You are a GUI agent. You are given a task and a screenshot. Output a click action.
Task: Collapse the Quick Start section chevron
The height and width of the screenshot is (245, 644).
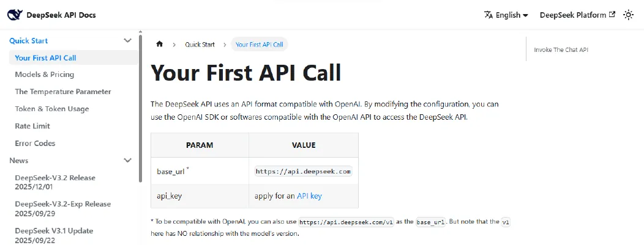(x=128, y=40)
